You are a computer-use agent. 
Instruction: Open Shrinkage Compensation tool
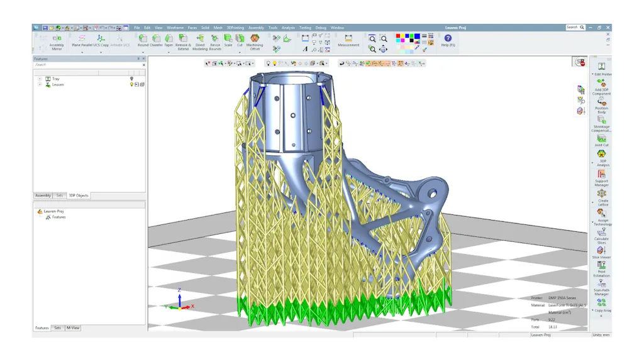pyautogui.click(x=601, y=124)
